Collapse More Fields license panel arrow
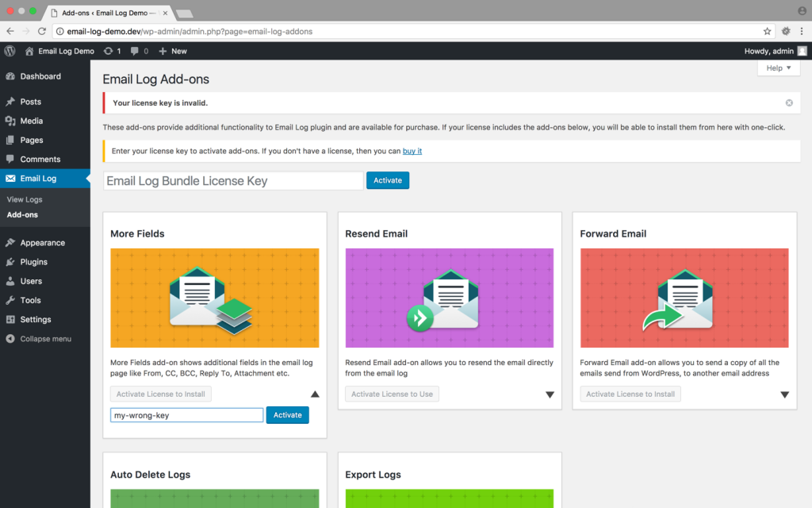Screen dimensions: 812x508 click(315, 394)
